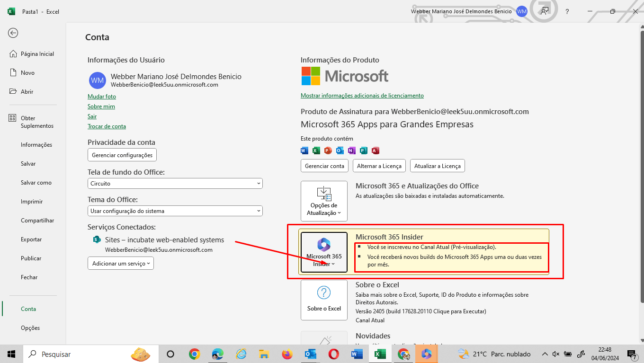Open the Tela de fundo do Office dropdown
The image size is (644, 363).
pyautogui.click(x=175, y=183)
